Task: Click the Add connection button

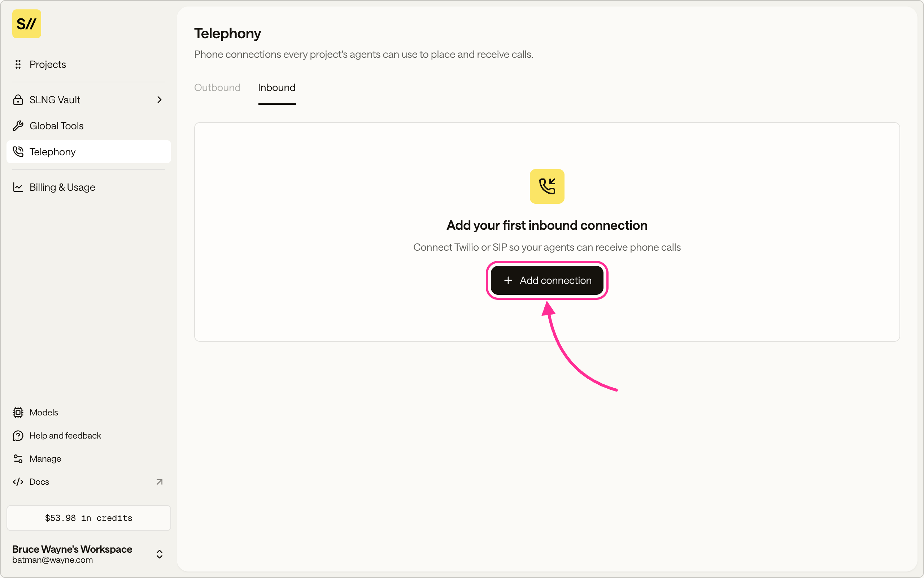Action: click(547, 280)
